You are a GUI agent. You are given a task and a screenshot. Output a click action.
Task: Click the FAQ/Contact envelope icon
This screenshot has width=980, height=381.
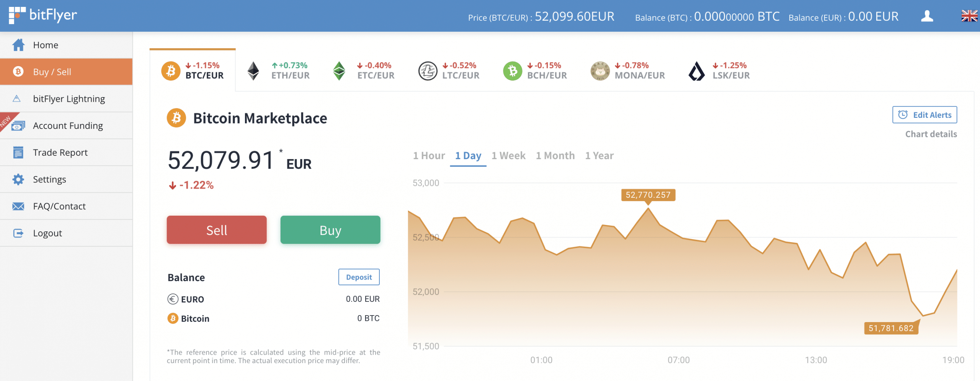pyautogui.click(x=18, y=206)
